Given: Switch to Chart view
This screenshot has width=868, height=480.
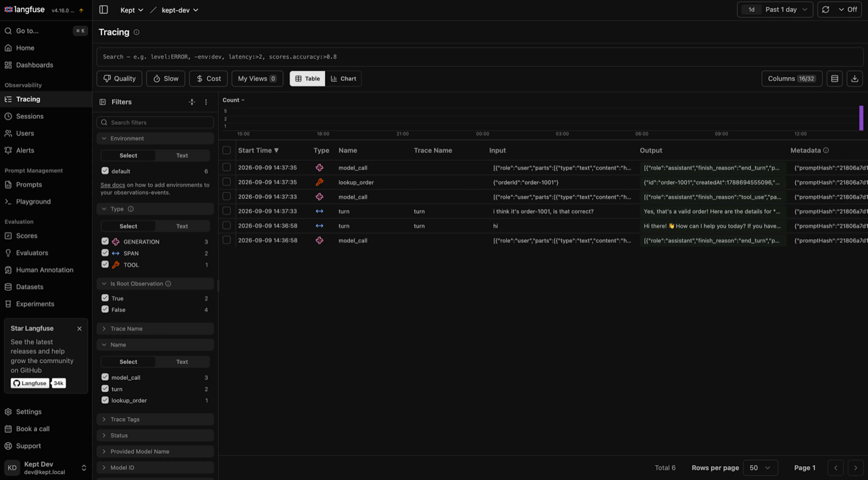Looking at the screenshot, I should [x=343, y=78].
